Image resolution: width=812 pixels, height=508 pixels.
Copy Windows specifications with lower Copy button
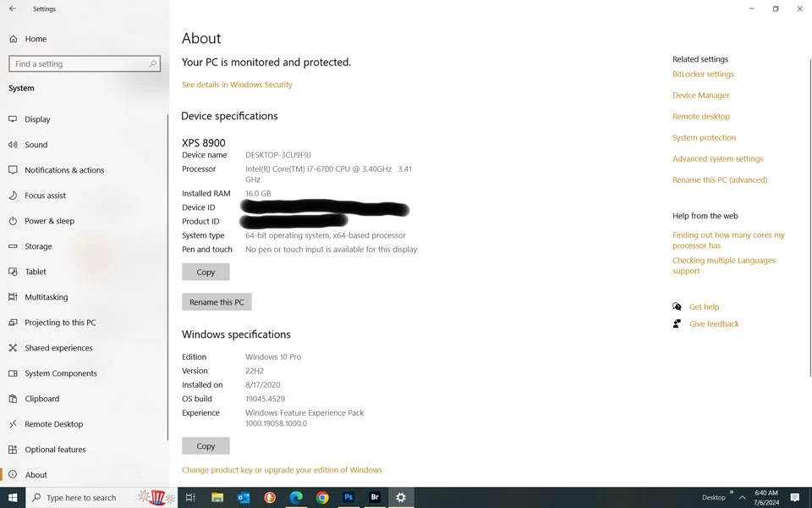(206, 446)
